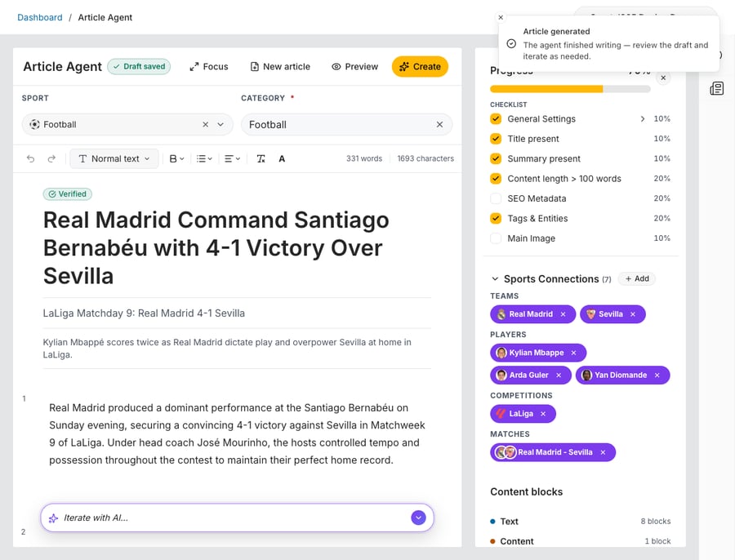Remove the Kylian Mbappe player tag
The width and height of the screenshot is (735, 560).
574,353
